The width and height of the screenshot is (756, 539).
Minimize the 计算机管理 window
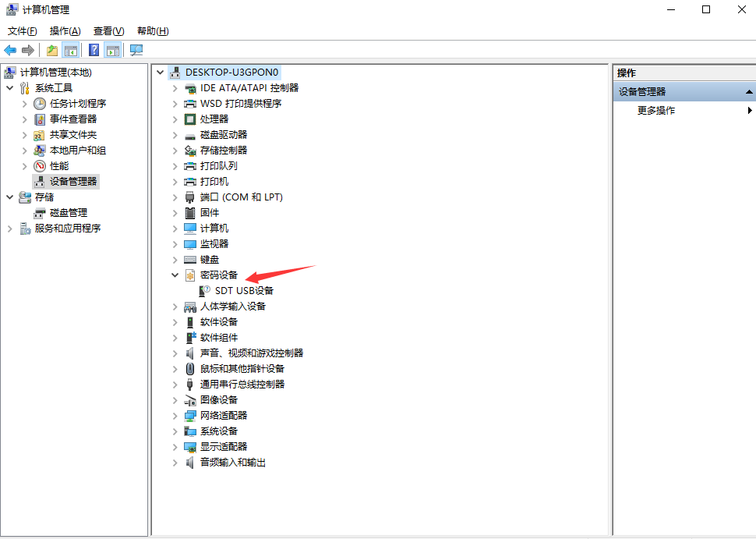pos(671,9)
